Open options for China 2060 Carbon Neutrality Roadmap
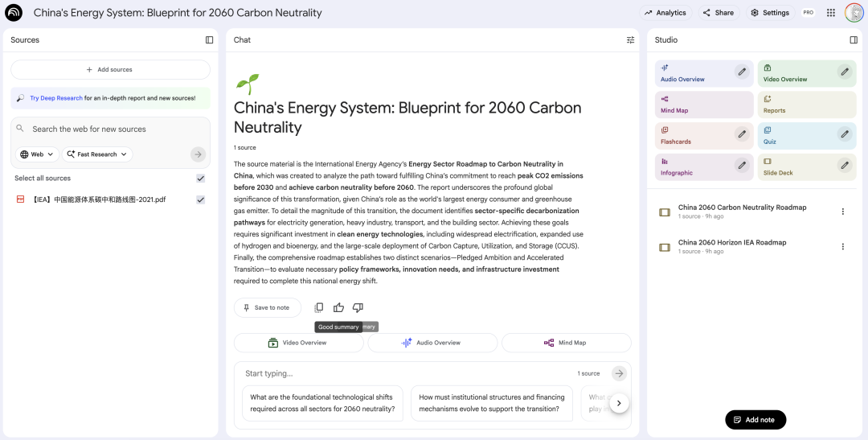This screenshot has height=440, width=868. tap(842, 212)
